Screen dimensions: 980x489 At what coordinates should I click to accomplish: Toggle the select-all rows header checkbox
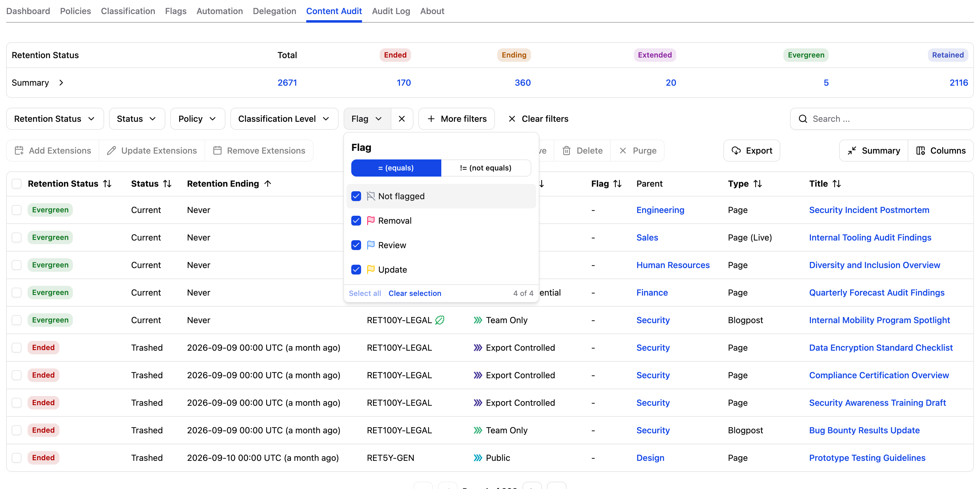point(16,184)
